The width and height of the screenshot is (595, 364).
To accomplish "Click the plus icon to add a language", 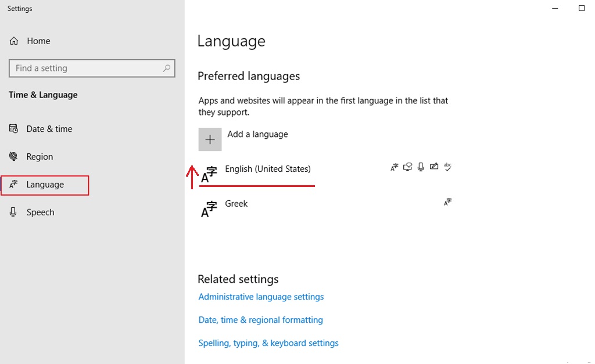I will (210, 139).
